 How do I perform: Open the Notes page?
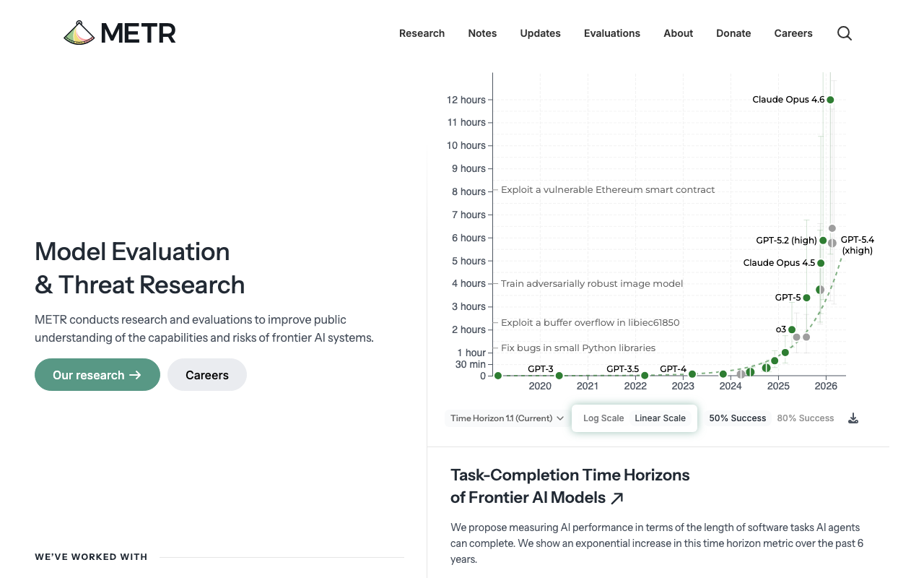pyautogui.click(x=482, y=33)
